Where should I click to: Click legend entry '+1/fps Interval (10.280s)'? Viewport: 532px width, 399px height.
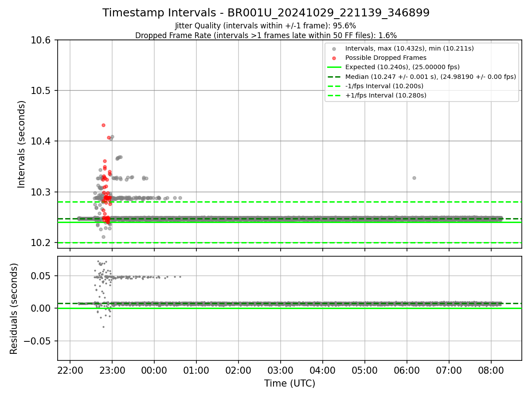point(386,95)
